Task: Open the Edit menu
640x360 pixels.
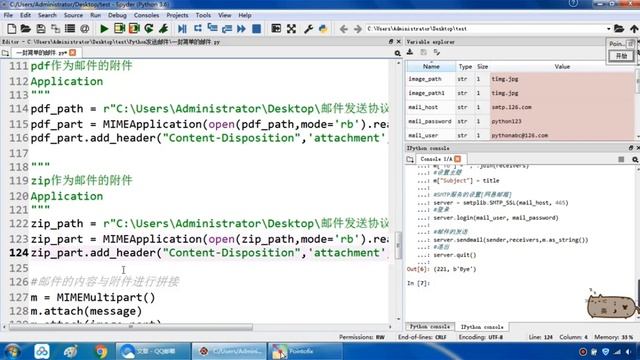Action: point(25,15)
